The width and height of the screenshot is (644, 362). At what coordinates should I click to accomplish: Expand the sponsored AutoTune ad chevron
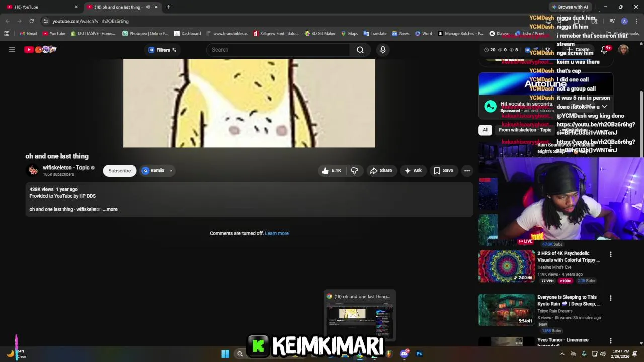point(604,107)
